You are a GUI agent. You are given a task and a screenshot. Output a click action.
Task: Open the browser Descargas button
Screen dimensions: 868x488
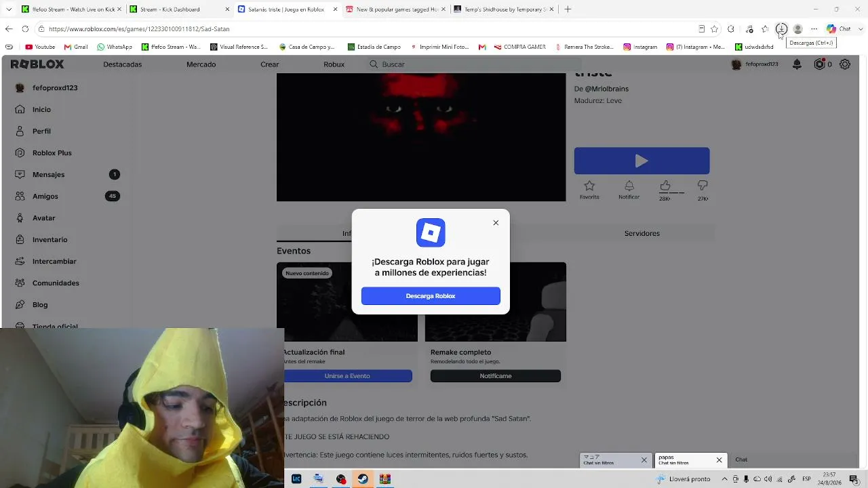pos(781,29)
